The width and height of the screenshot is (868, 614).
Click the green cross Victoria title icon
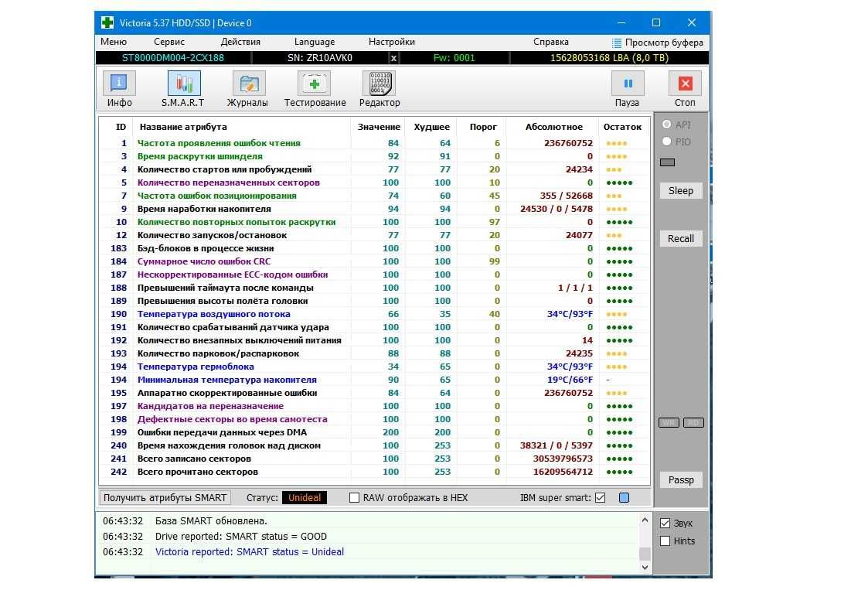(107, 22)
